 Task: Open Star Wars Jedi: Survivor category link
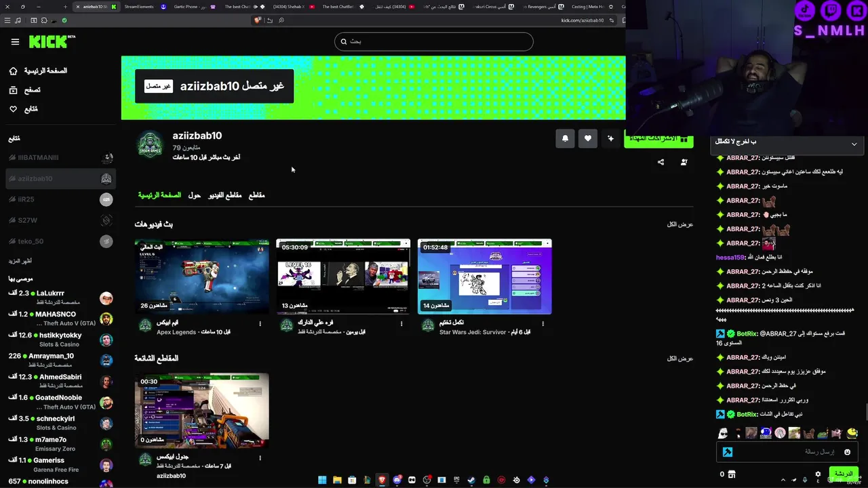[473, 332]
